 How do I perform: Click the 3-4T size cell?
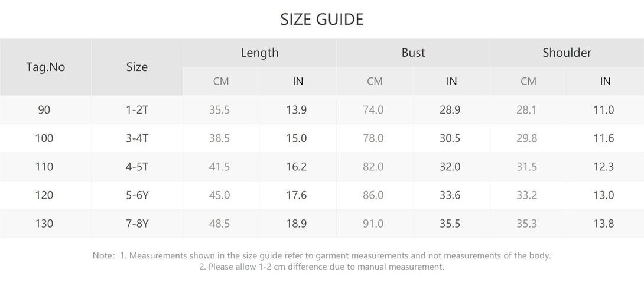point(136,138)
